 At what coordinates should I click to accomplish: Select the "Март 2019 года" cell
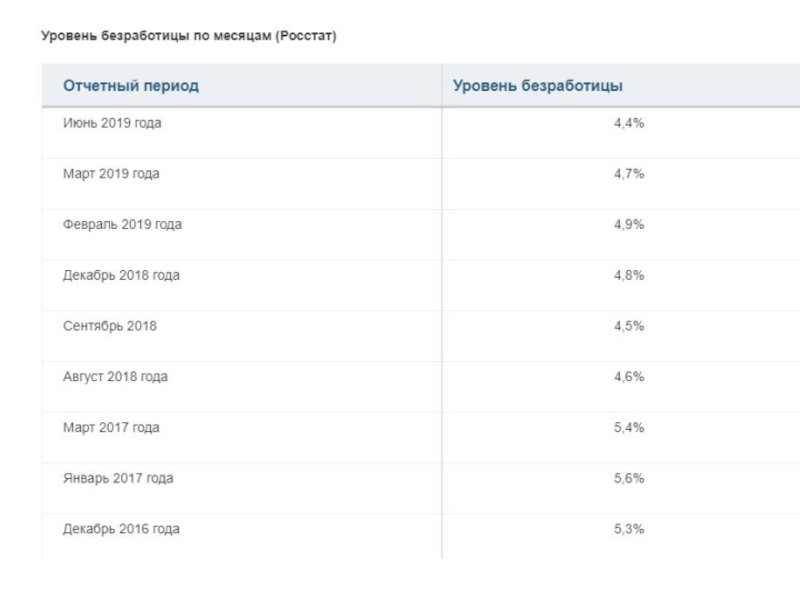(x=111, y=174)
